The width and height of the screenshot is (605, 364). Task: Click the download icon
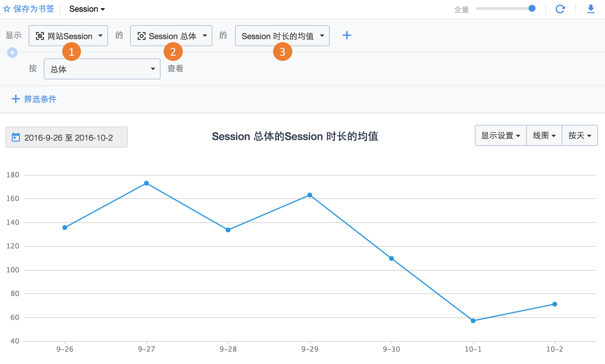591,9
